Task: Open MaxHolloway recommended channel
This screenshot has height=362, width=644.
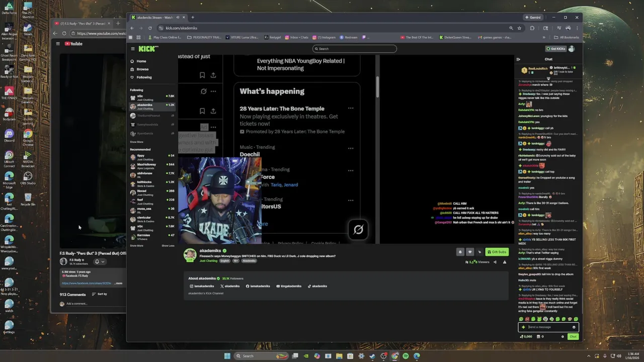Action: pos(152,166)
